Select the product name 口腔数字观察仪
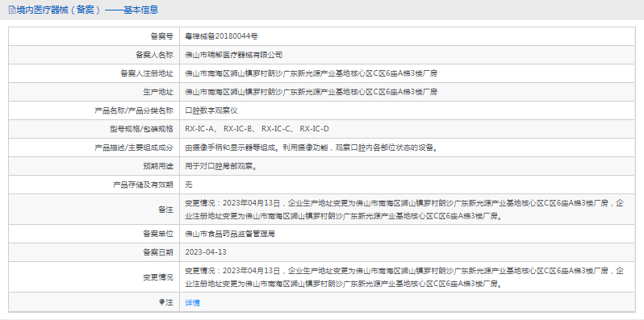The width and height of the screenshot is (644, 320). click(x=211, y=110)
